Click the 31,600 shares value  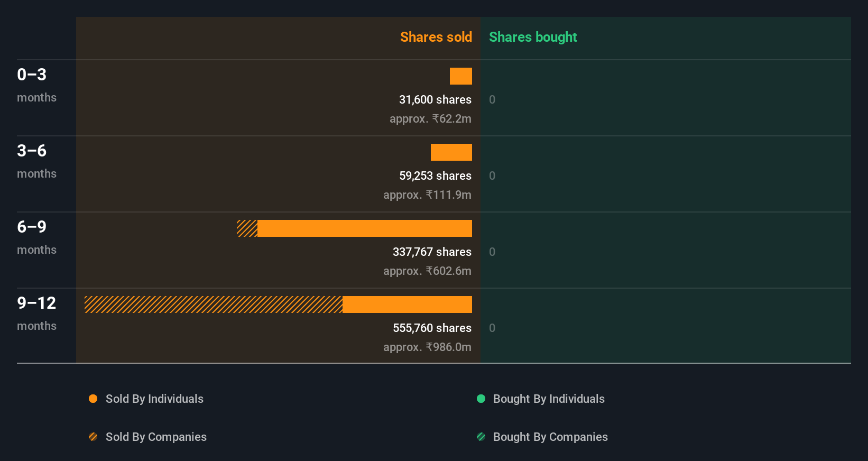coord(435,99)
